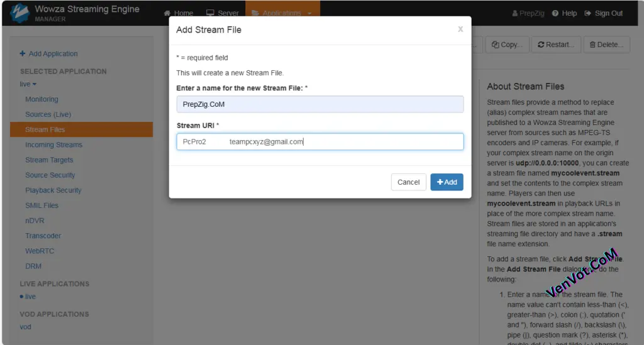Expand the live application dropdown
The width and height of the screenshot is (644, 345).
click(x=28, y=84)
